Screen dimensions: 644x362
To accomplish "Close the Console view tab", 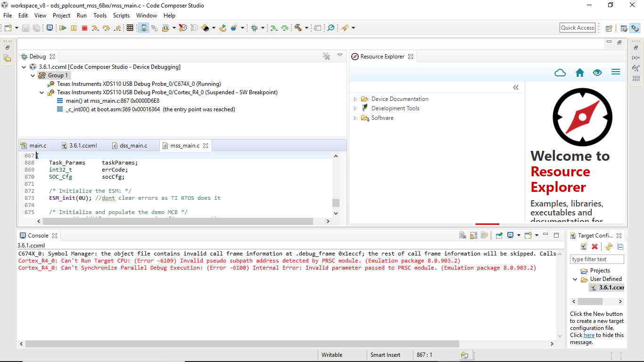I will (54, 236).
